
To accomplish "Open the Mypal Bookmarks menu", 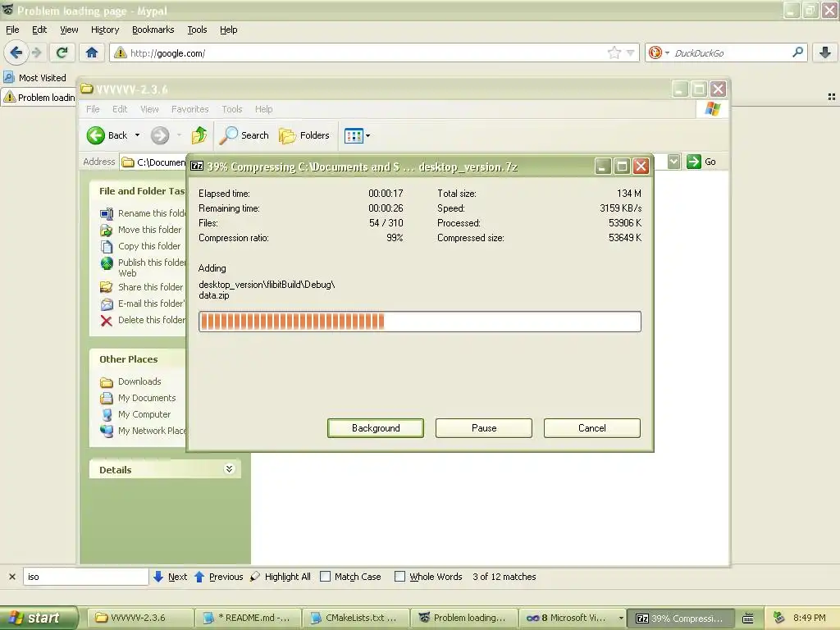I will 153,30.
